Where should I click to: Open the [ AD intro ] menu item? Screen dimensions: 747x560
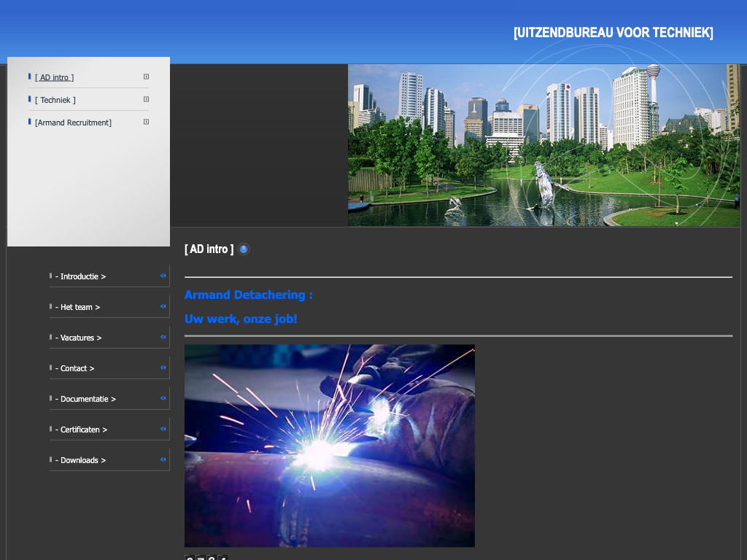pyautogui.click(x=55, y=77)
